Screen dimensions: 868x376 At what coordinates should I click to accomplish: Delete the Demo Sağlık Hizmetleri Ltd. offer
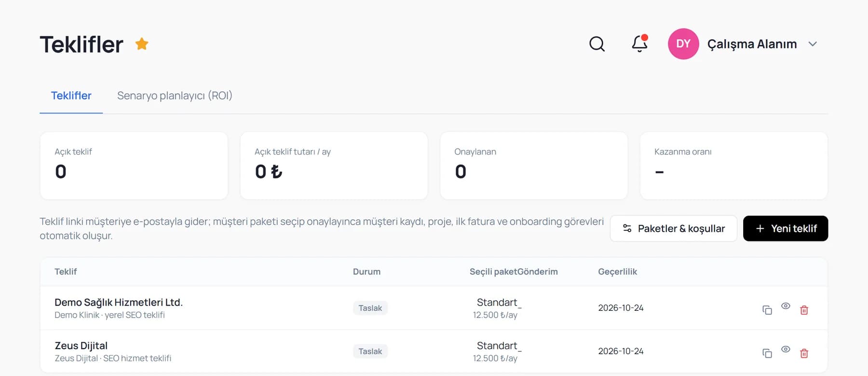coord(804,310)
